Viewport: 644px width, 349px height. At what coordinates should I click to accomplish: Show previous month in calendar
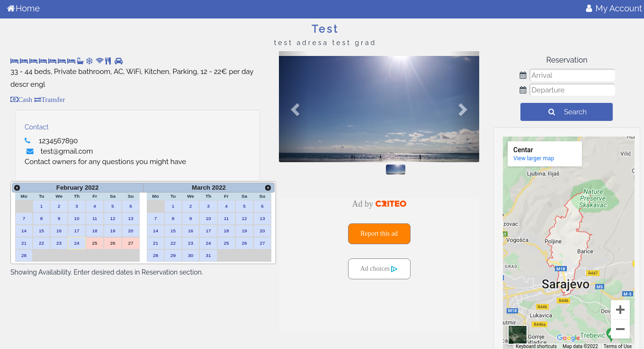pos(17,188)
